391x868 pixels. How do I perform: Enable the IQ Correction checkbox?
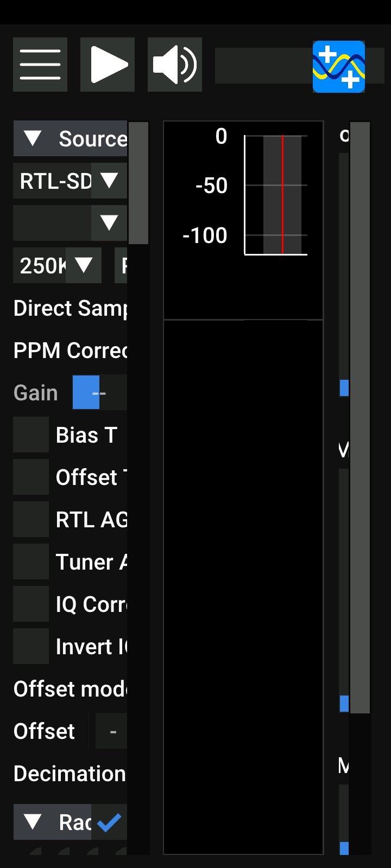coord(31,604)
